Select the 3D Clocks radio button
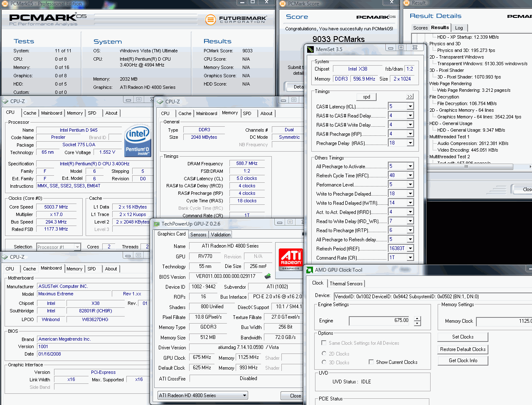Viewport: 532px width, 405px height. (x=324, y=362)
